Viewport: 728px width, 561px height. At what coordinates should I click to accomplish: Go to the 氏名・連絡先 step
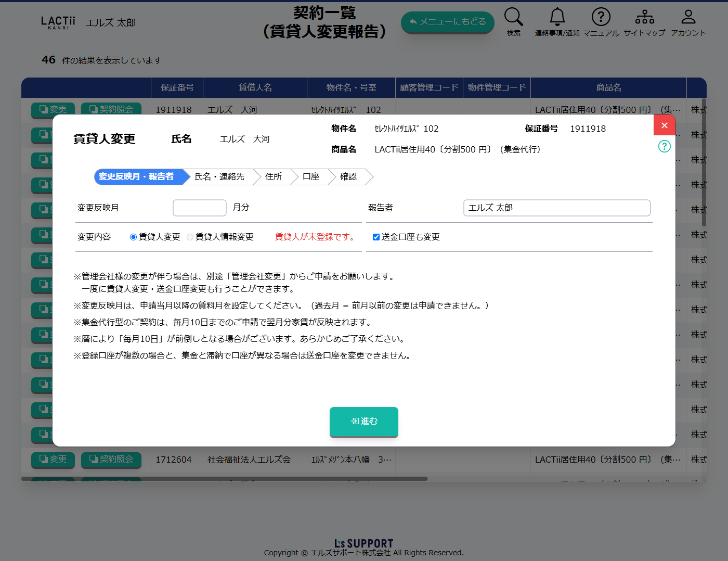tap(219, 177)
